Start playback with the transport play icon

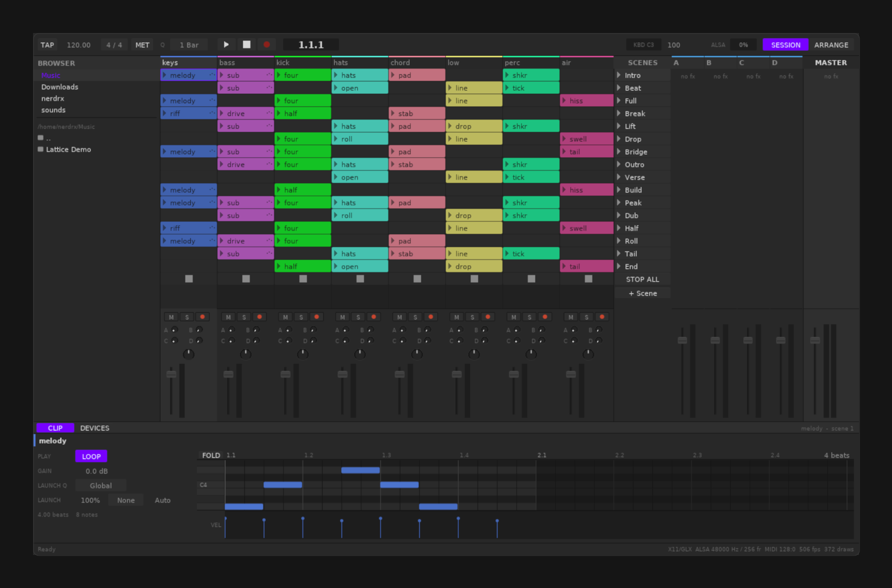click(x=226, y=45)
